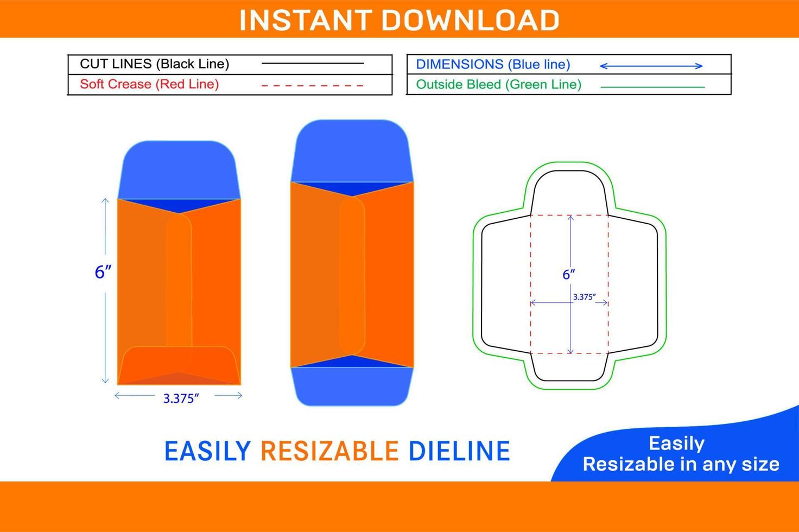Select the Soft Crease (Red Line) label
The image size is (799, 532).
[x=149, y=84]
